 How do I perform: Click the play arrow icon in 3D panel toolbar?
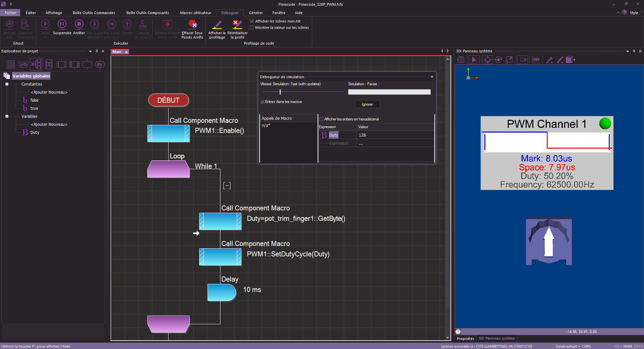pos(474,60)
